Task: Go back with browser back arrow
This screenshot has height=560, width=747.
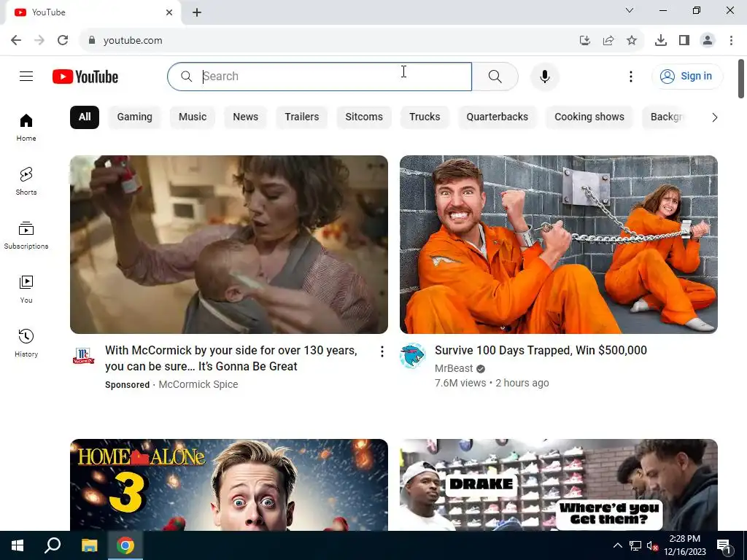Action: pos(16,40)
